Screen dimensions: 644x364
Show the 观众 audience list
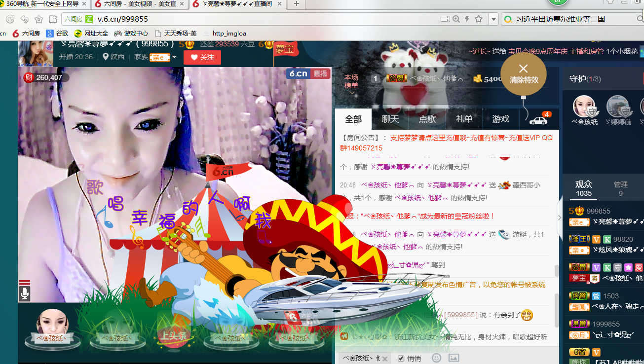click(584, 188)
